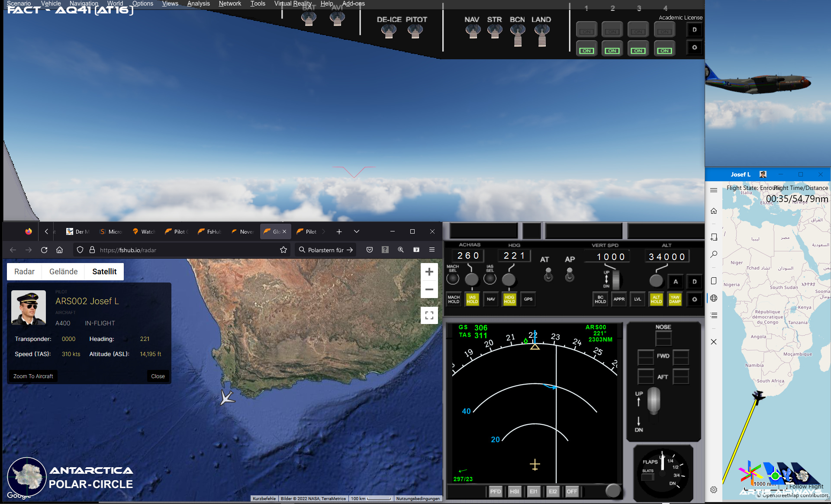
Task: Click browser zoom magnifier toolbar icon
Action: click(x=401, y=250)
